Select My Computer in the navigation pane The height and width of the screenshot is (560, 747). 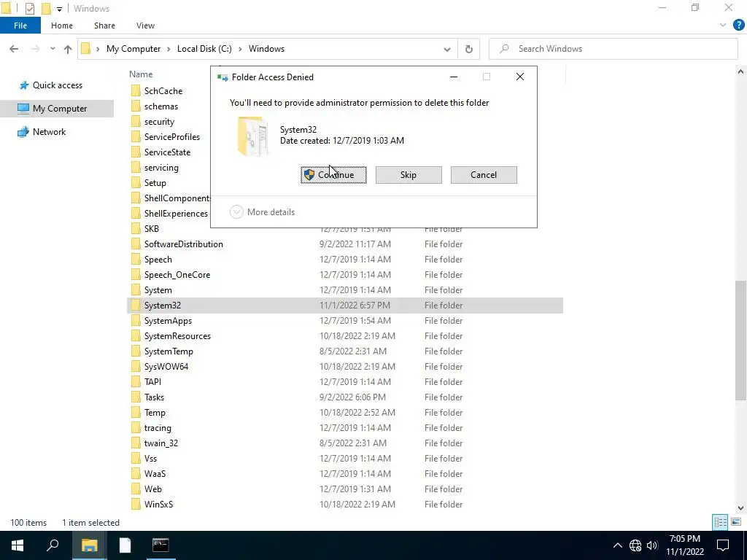57,109
